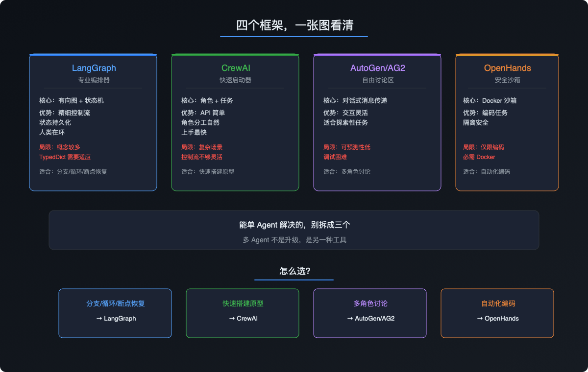
Task: Click the text 适合:多角色讨论
Action: coord(347,172)
